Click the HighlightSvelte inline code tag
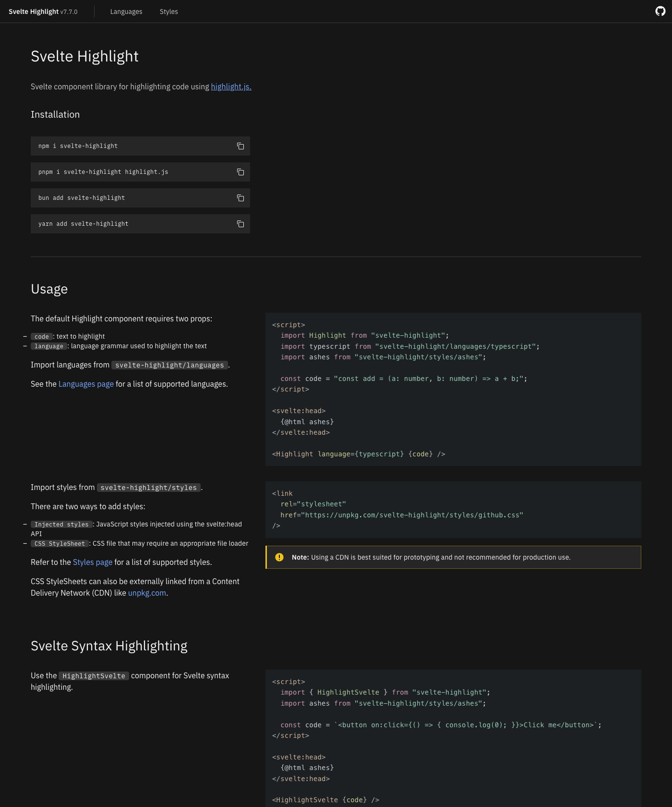The width and height of the screenshot is (672, 807). [94, 676]
